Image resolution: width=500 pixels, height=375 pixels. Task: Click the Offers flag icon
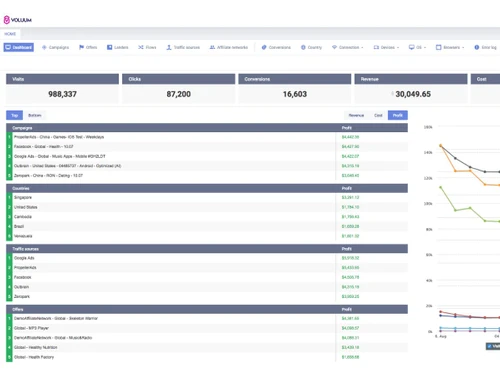[81, 47]
